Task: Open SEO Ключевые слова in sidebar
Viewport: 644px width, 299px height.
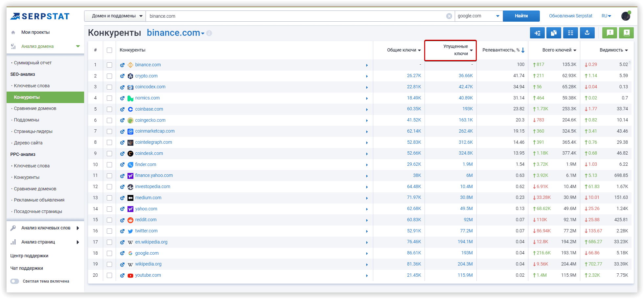Action: point(32,86)
